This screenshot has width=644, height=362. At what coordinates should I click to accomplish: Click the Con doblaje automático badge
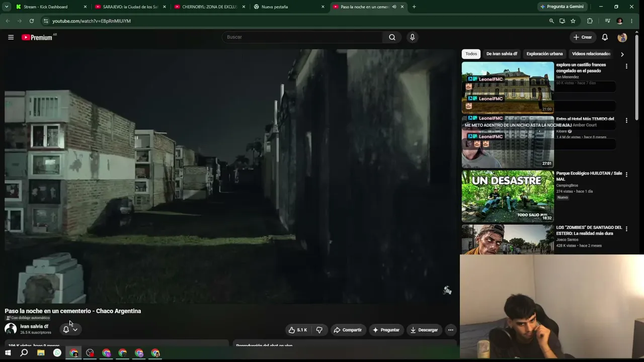pos(28,318)
